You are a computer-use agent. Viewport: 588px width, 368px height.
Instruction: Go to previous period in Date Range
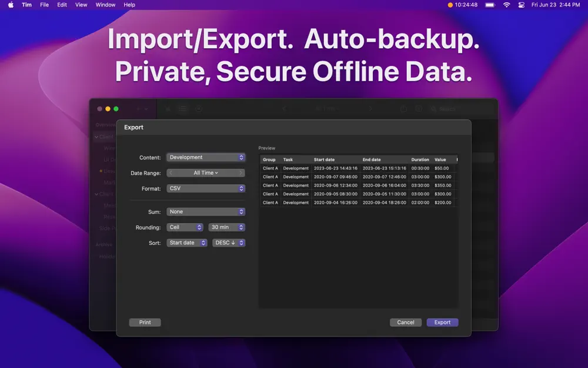pyautogui.click(x=171, y=173)
